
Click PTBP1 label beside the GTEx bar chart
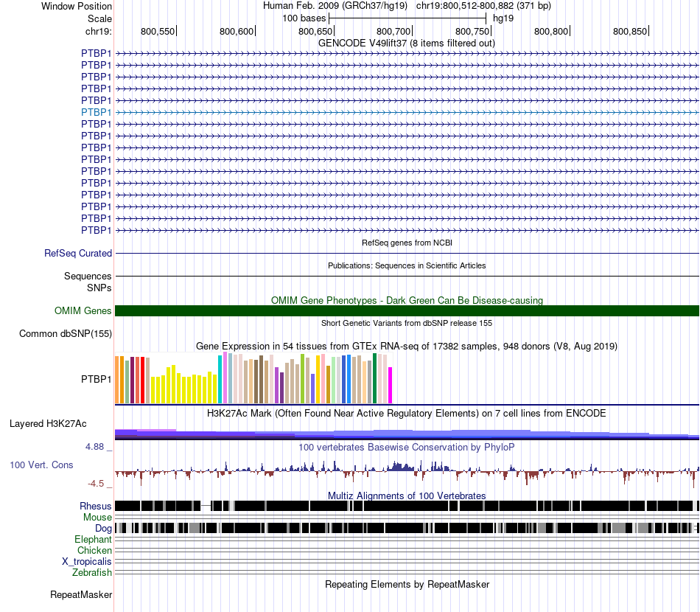click(x=96, y=379)
